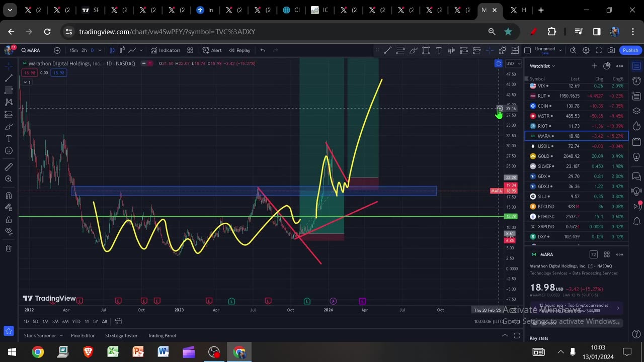Open the Indicators dialog
Image resolution: width=644 pixels, height=362 pixels.
(166, 50)
